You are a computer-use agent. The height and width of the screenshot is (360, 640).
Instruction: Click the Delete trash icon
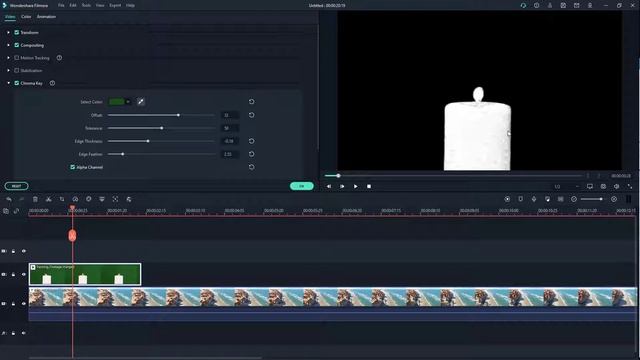click(x=36, y=199)
